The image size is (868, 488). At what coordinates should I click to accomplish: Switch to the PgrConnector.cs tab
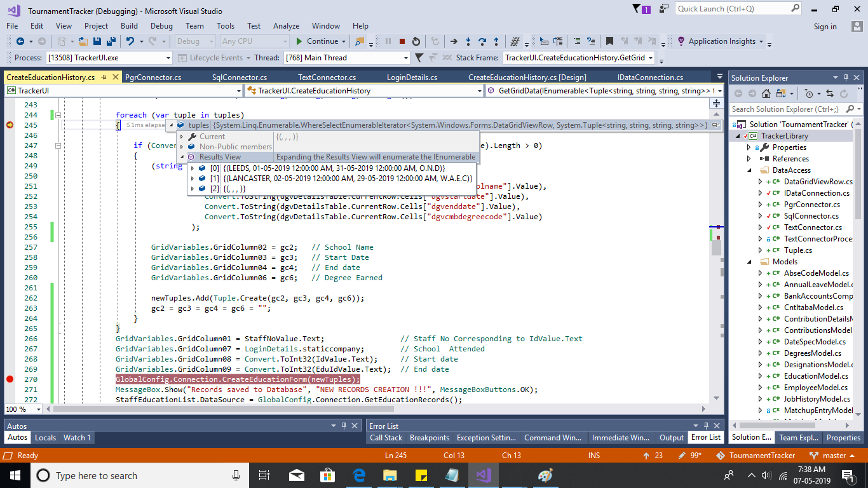point(153,78)
